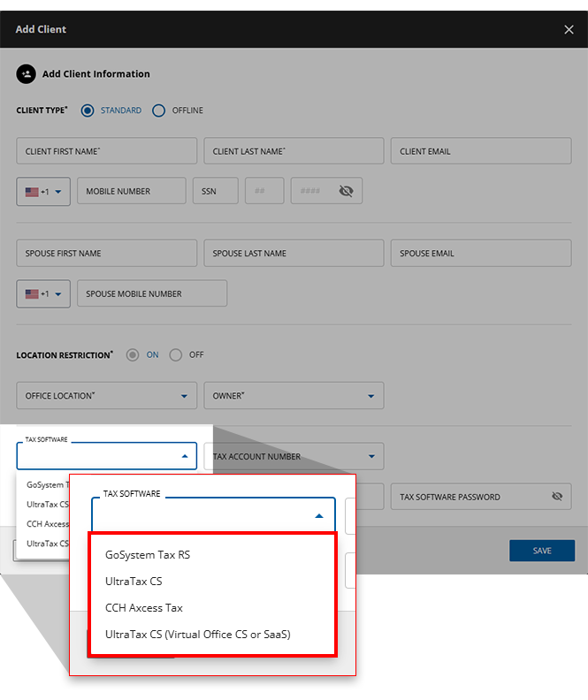Image resolution: width=588 pixels, height=700 pixels.
Task: Close the Add Client dialog
Action: (569, 29)
